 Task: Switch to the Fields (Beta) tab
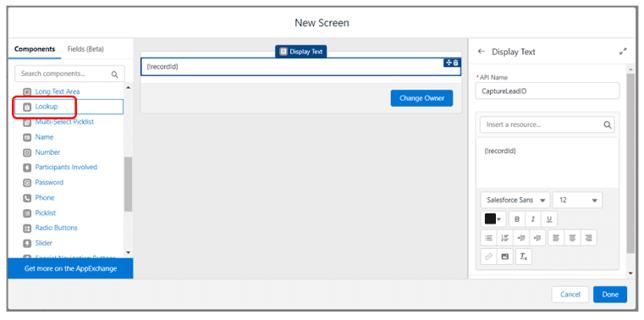click(85, 49)
